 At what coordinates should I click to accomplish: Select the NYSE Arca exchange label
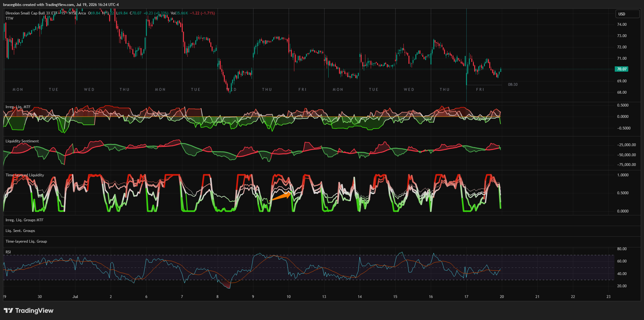click(x=77, y=13)
